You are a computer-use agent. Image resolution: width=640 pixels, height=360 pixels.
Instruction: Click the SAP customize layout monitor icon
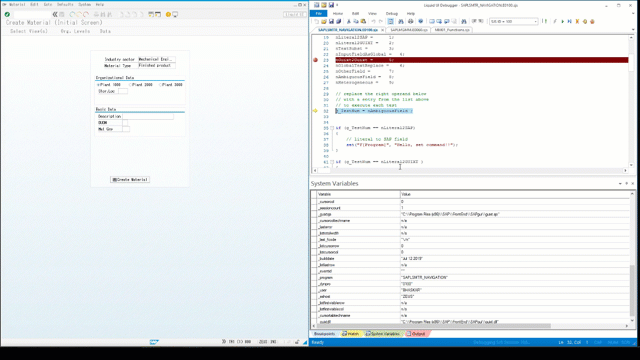175,14
